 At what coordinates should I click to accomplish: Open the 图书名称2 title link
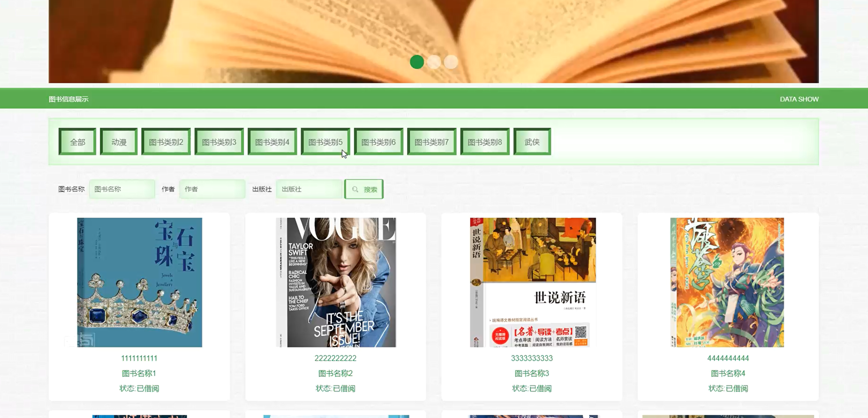click(x=336, y=374)
